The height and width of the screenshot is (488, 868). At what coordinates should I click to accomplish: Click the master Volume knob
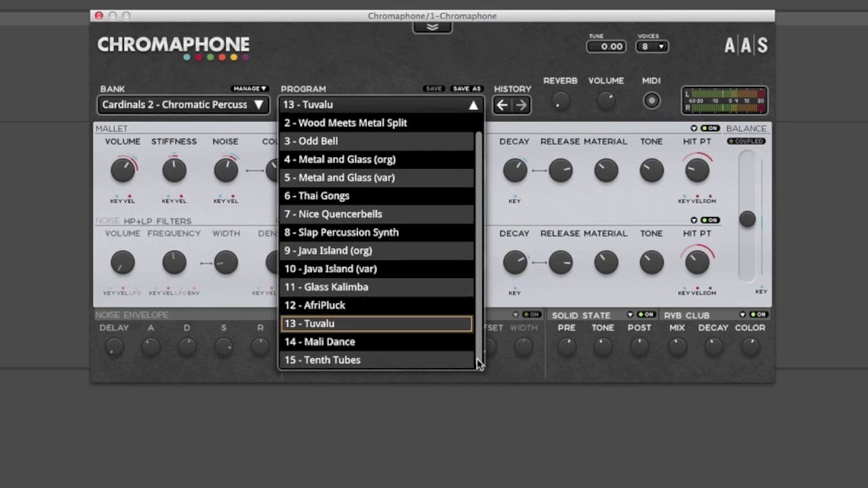click(x=606, y=101)
